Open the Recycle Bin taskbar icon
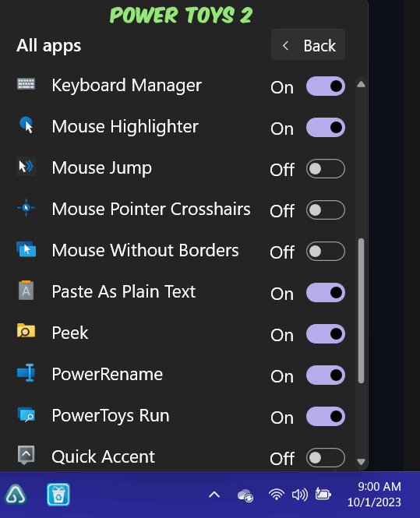This screenshot has height=518, width=420. pyautogui.click(x=58, y=495)
